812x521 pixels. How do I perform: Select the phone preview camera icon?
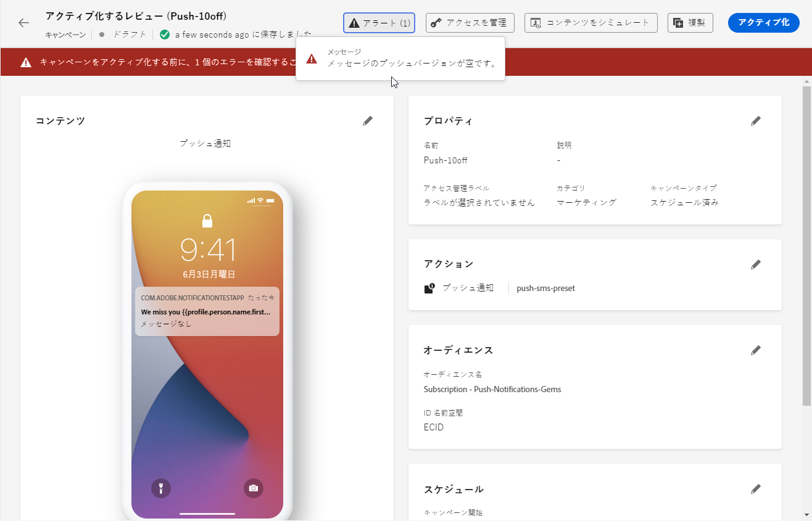[254, 488]
